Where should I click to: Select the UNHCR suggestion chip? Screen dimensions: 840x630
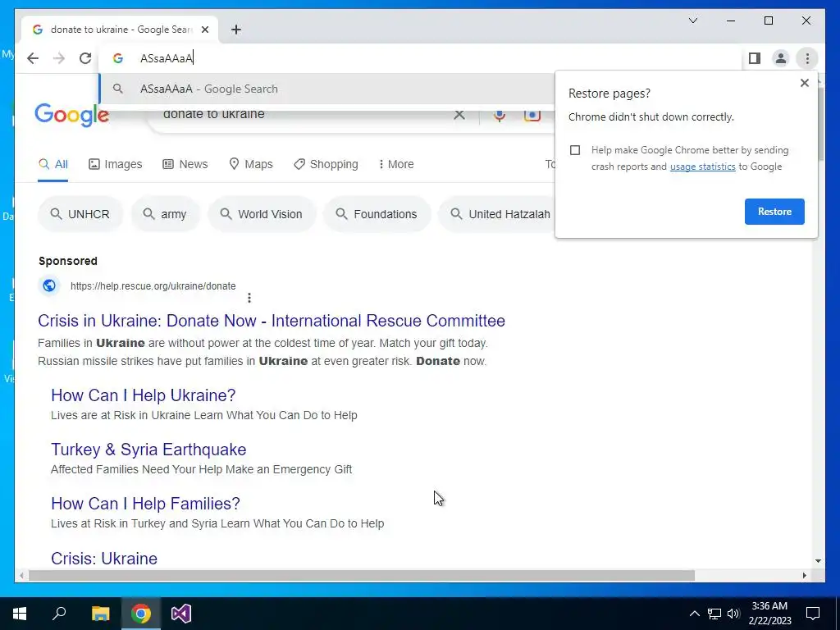(x=80, y=214)
